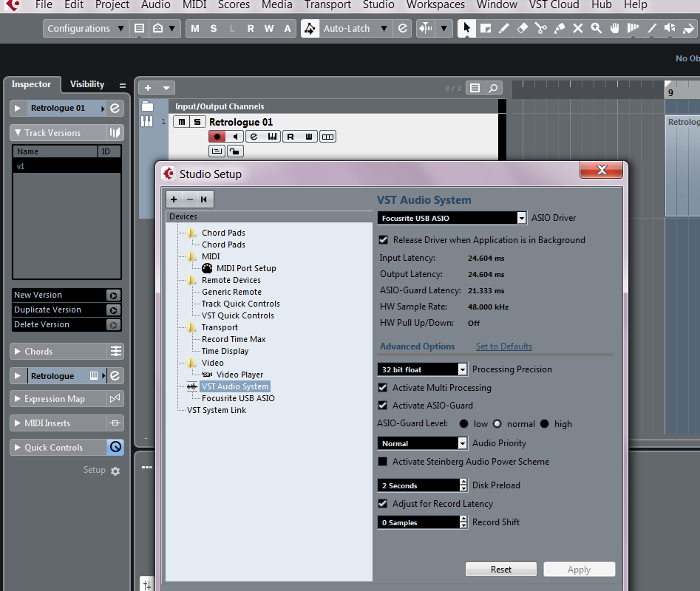Click record enable on Retrologue 01 track
700x591 pixels.
(217, 137)
